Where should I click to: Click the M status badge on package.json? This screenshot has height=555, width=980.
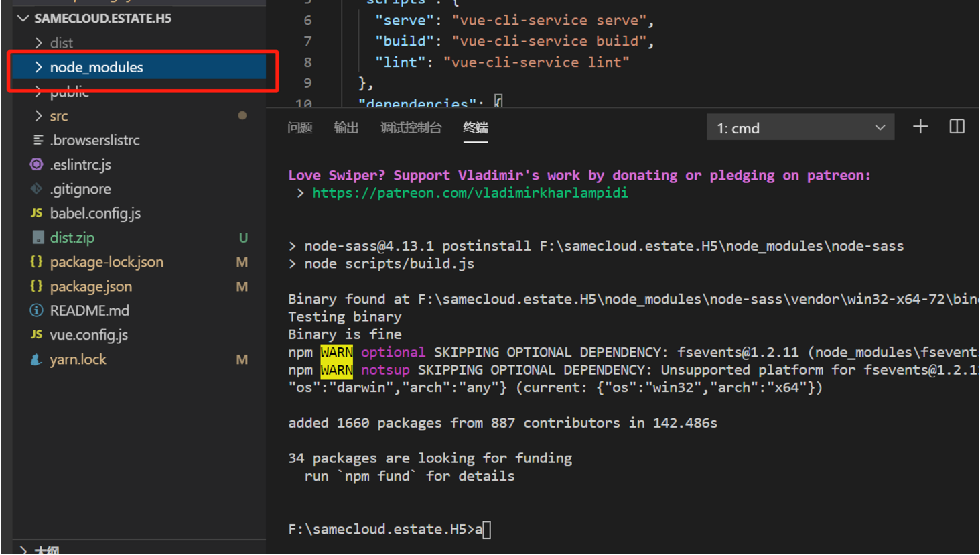pos(242,286)
